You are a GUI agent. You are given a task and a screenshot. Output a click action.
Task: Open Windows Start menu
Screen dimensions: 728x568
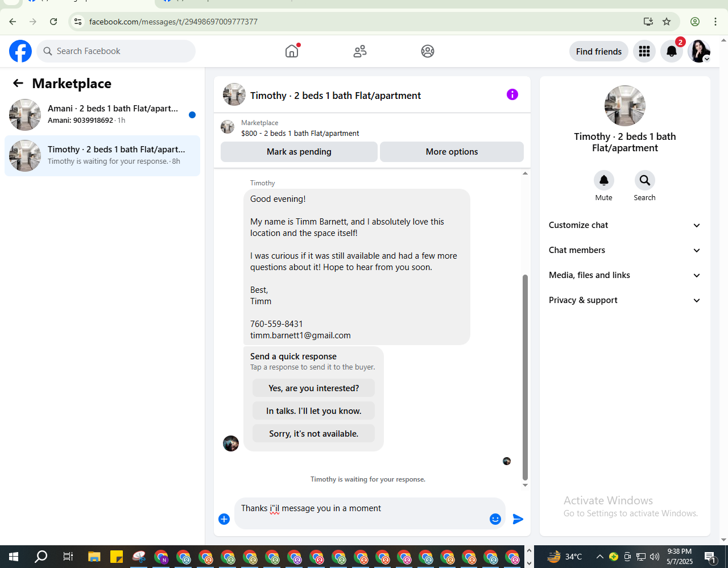(x=14, y=557)
